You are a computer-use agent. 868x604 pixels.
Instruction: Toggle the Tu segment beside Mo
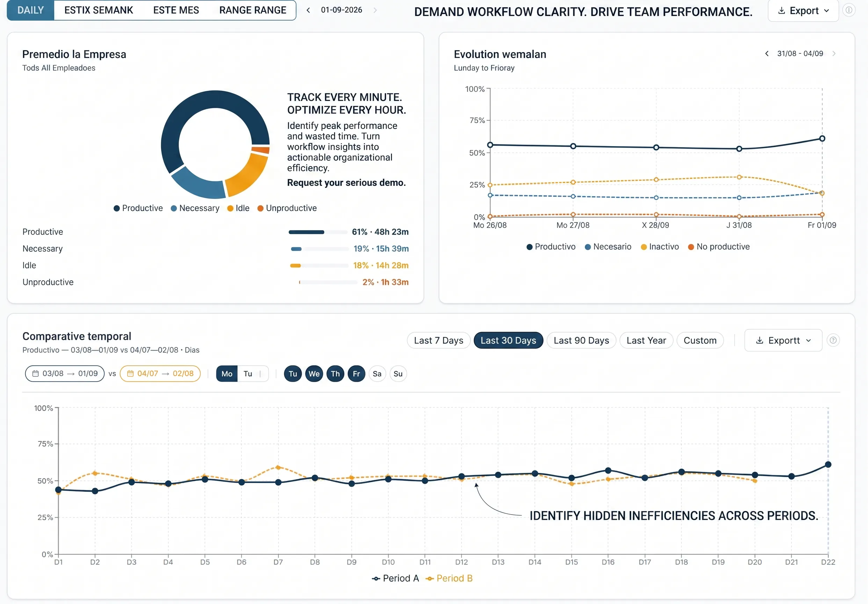pyautogui.click(x=248, y=374)
